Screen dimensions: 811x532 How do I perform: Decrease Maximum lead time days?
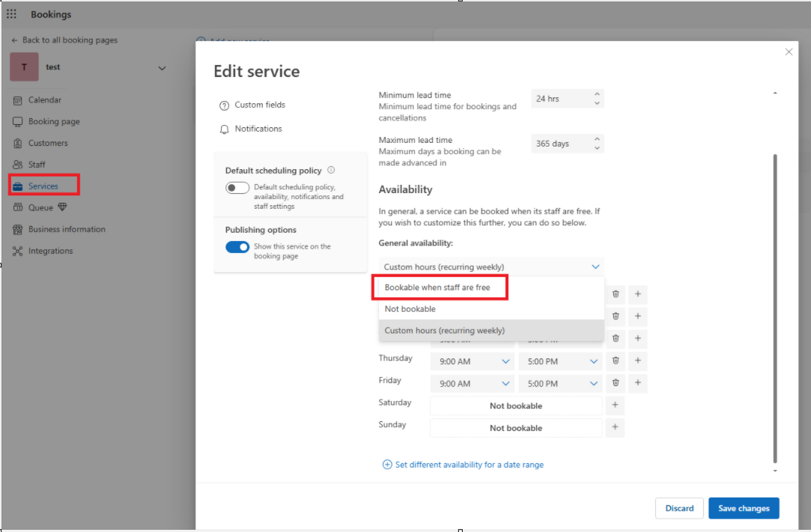coord(597,148)
